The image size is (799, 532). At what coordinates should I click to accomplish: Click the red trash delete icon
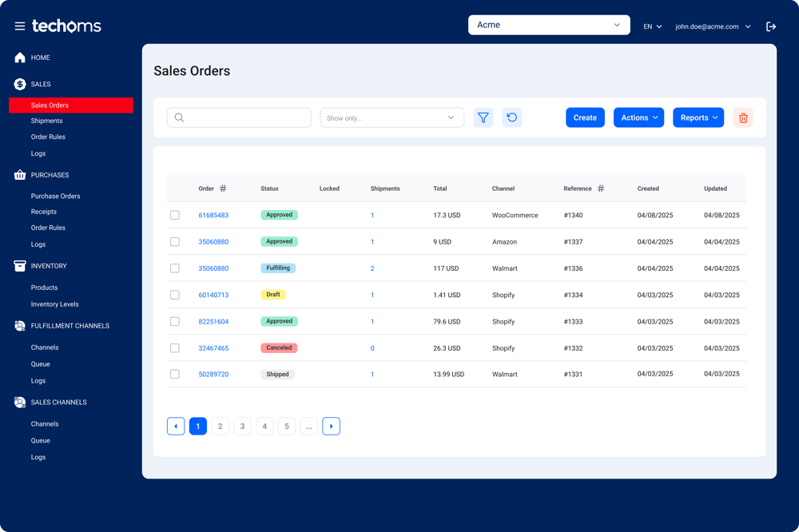coord(742,117)
